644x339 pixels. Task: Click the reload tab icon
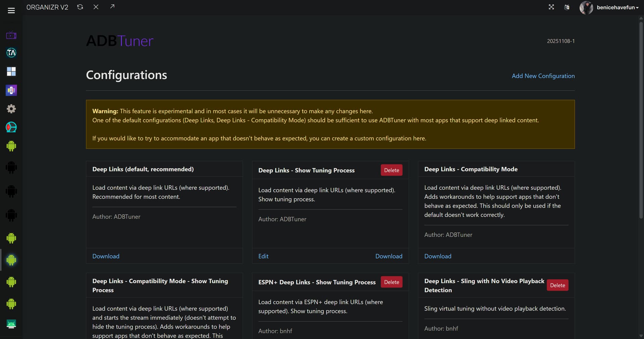pos(80,7)
